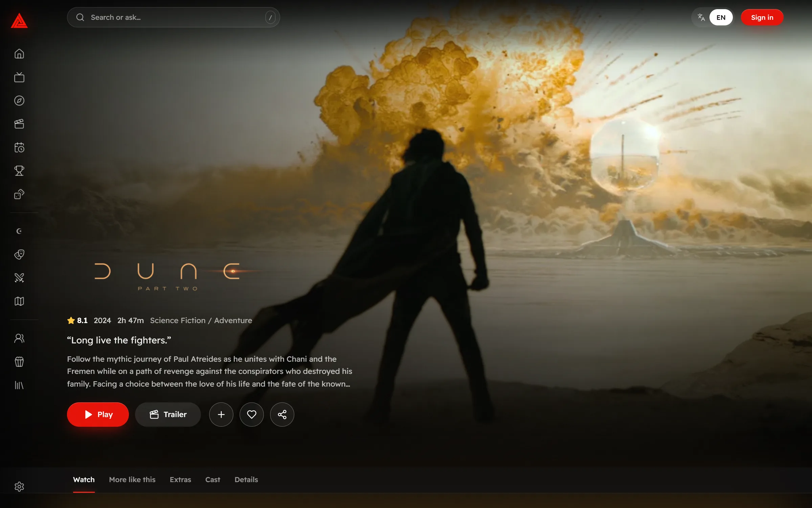Open the theater masks icon
This screenshot has width=812, height=508.
19,254
